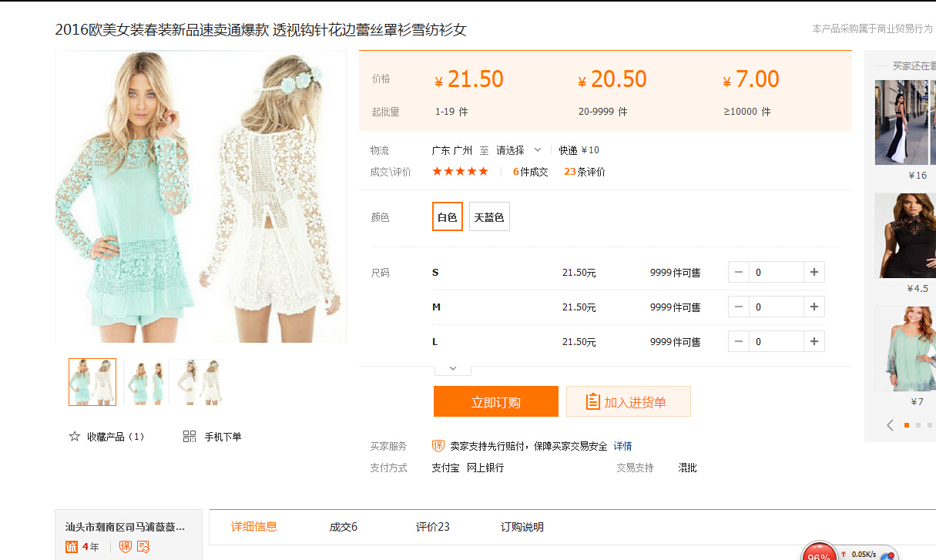Open the 订购说明 tab
936x560 pixels.
click(x=522, y=527)
